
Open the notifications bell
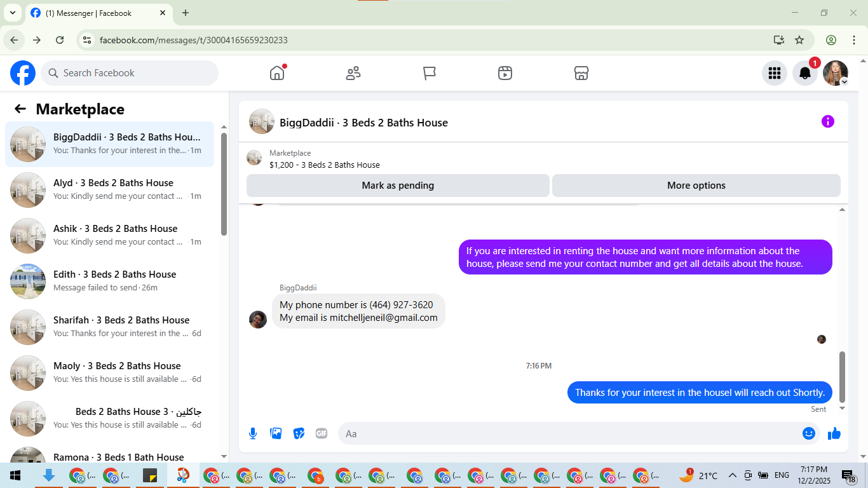tap(804, 73)
